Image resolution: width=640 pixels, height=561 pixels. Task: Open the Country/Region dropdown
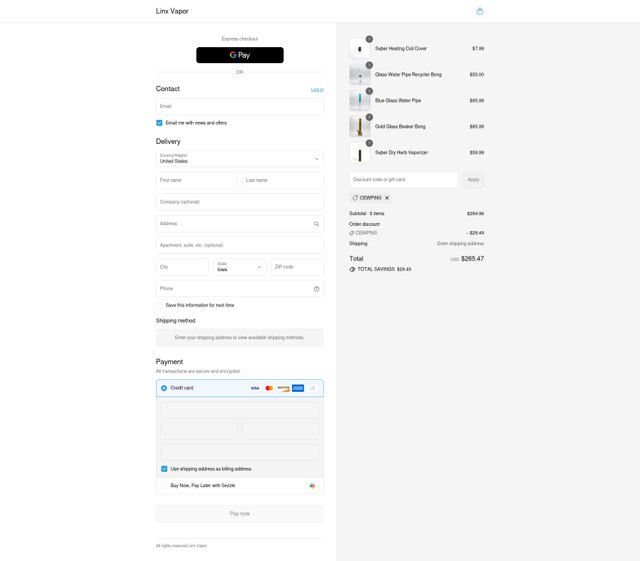click(x=240, y=158)
